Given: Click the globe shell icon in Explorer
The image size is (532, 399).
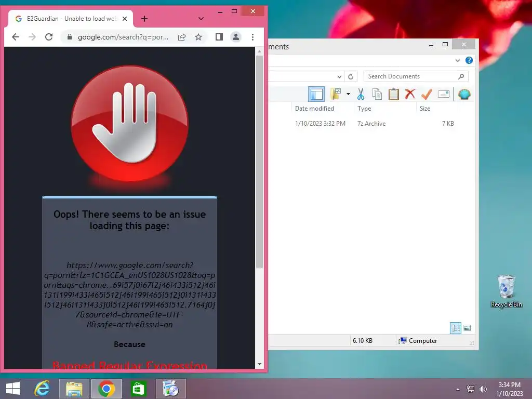Looking at the screenshot, I should coord(464,94).
